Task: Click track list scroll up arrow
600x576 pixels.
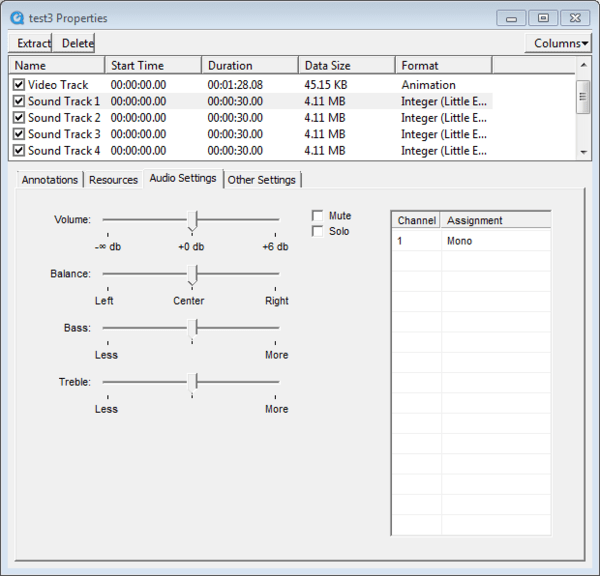Action: click(x=583, y=65)
